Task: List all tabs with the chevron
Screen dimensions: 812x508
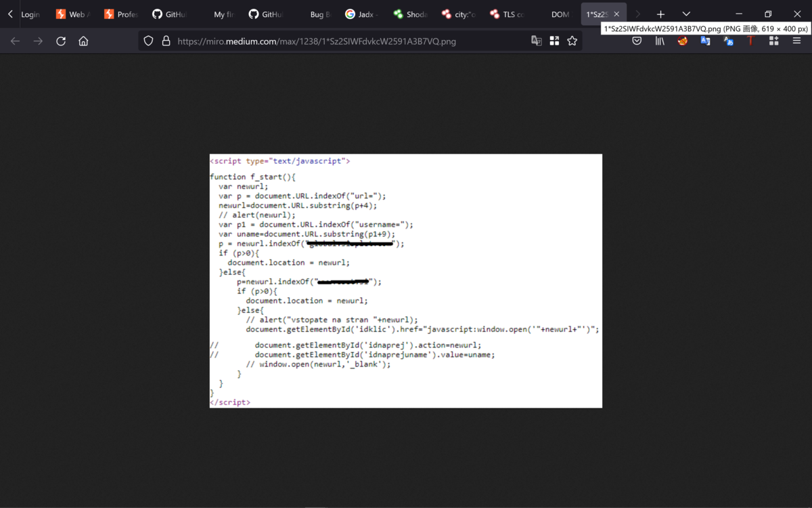Action: click(x=686, y=14)
